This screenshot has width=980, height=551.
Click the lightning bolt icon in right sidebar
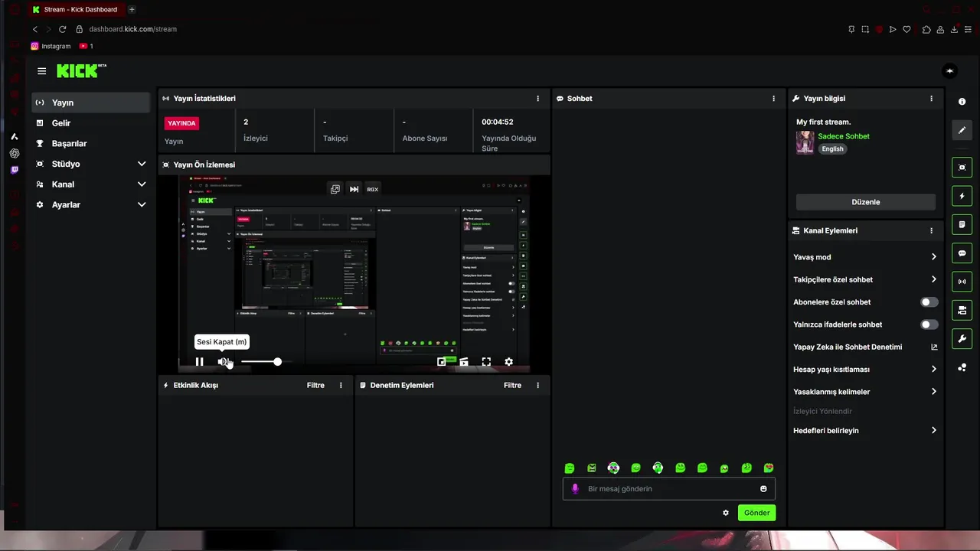[x=962, y=196]
